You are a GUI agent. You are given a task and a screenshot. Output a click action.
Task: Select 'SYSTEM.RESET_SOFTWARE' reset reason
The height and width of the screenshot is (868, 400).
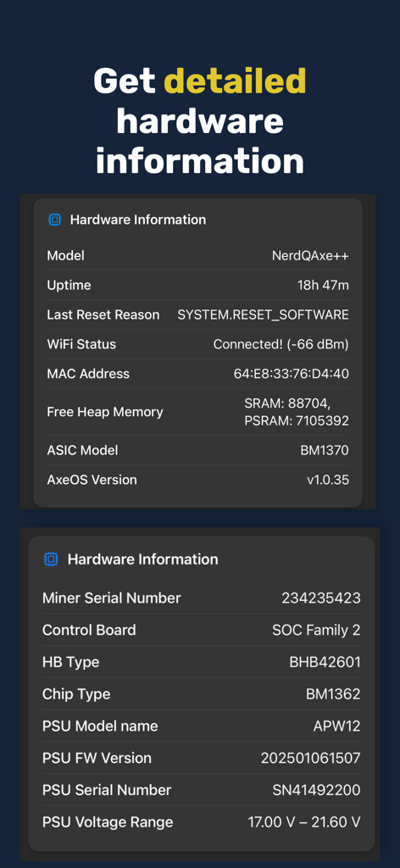click(263, 315)
